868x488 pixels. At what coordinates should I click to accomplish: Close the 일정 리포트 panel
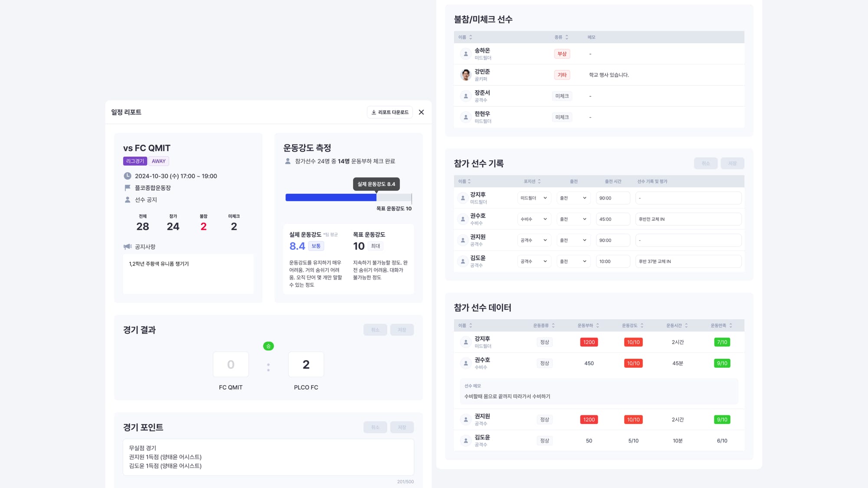pos(421,112)
